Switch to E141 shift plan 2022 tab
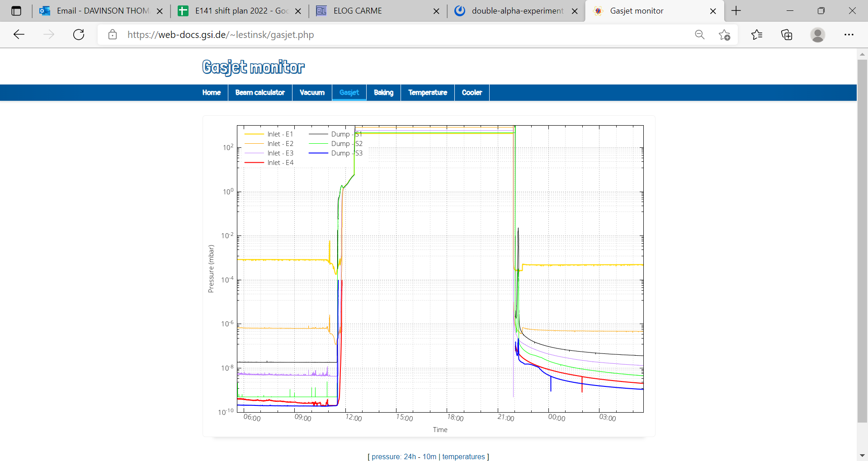The width and height of the screenshot is (868, 461). pyautogui.click(x=241, y=11)
